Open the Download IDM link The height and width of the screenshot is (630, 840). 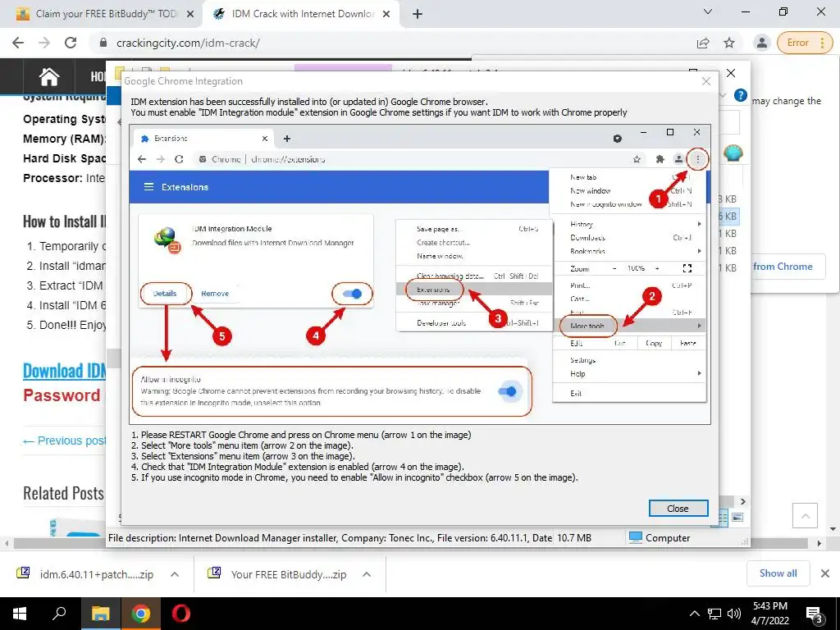[64, 371]
